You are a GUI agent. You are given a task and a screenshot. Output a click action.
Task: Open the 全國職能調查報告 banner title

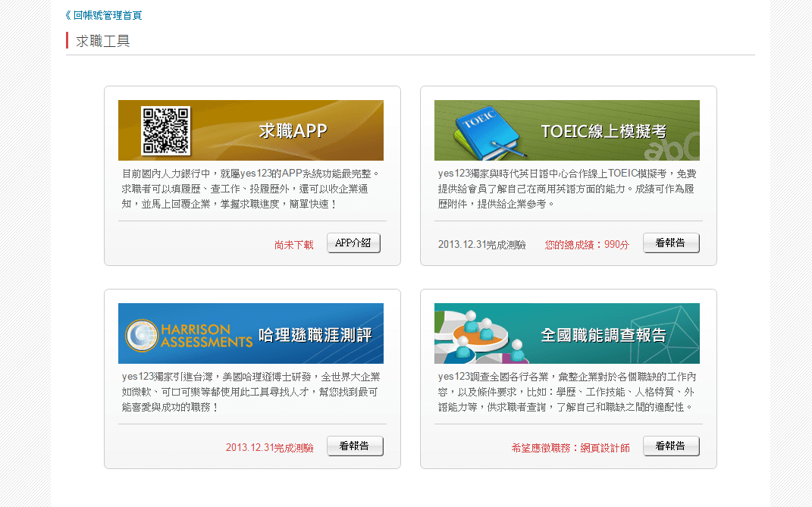click(604, 335)
